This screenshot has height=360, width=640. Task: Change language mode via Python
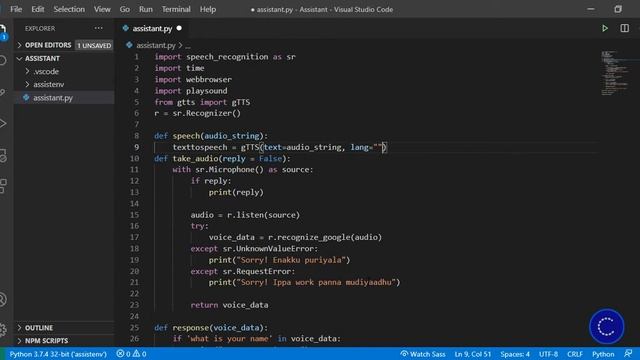(x=603, y=354)
